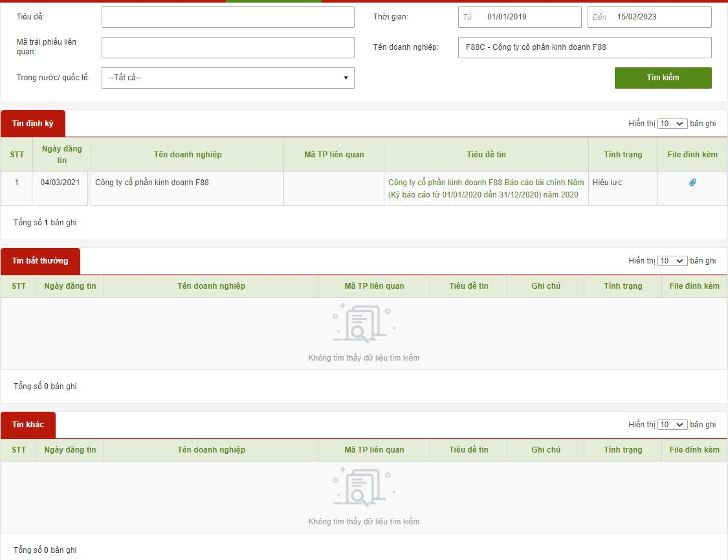Click the Tên doanh nghiệp input field
728x560 pixels.
tap(584, 47)
